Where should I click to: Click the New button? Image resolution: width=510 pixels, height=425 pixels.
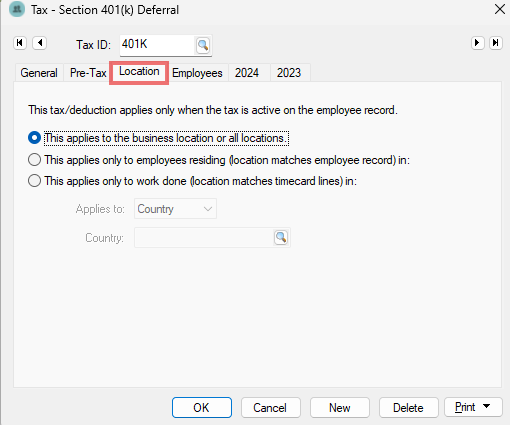[340, 407]
